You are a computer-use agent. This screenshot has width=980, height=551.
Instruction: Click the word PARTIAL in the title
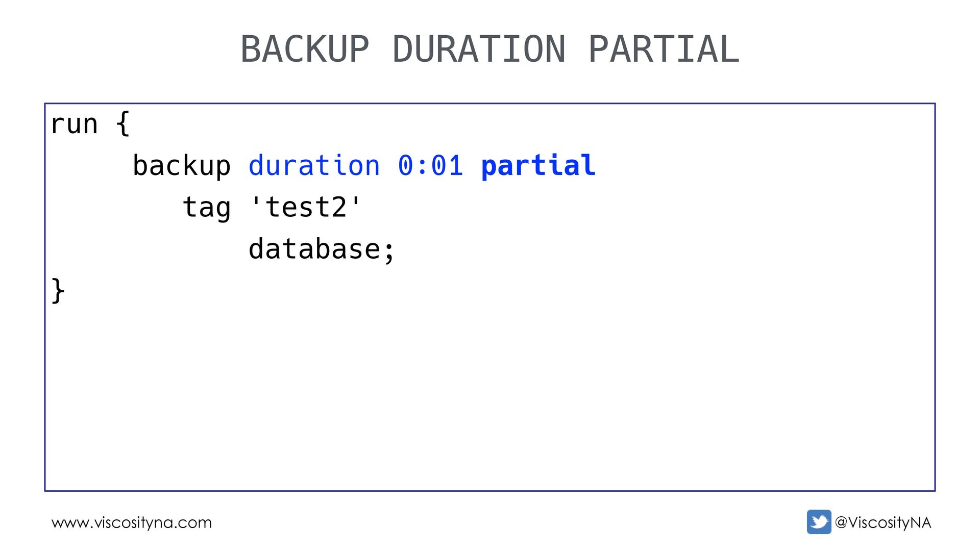pos(664,49)
